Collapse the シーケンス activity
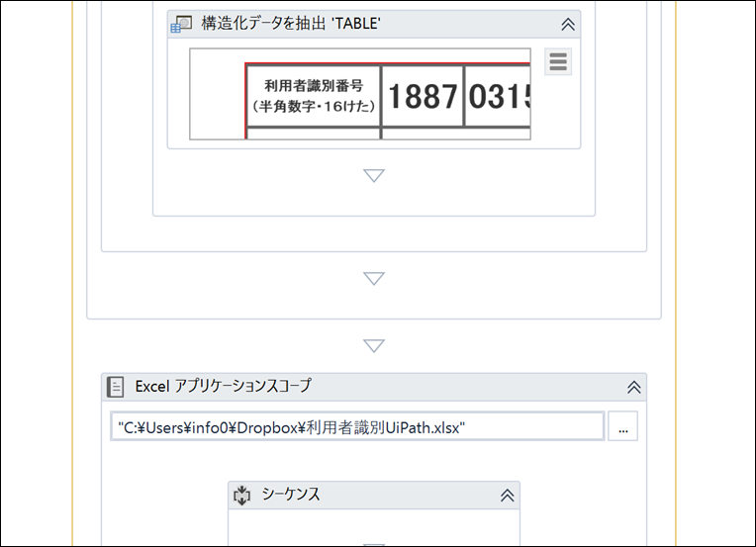Viewport: 756px width, 547px height. [507, 496]
